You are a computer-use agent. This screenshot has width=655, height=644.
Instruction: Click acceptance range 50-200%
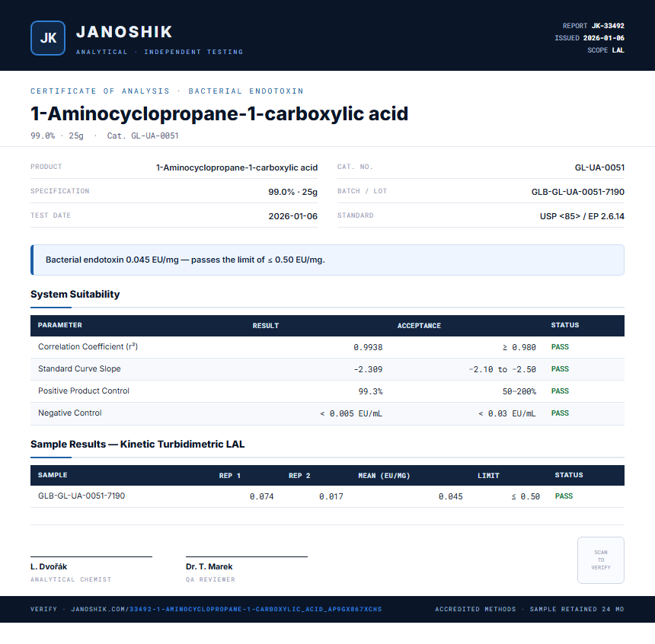(519, 391)
